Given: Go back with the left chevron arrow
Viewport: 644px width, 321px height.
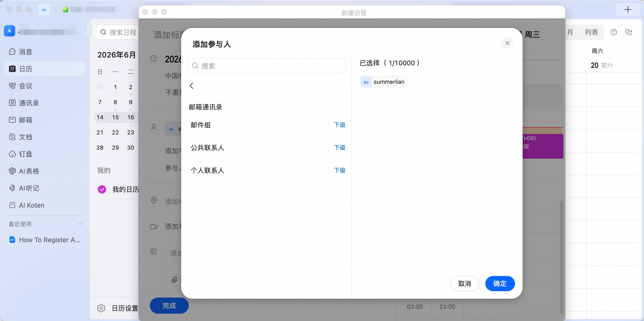Looking at the screenshot, I should click(192, 86).
